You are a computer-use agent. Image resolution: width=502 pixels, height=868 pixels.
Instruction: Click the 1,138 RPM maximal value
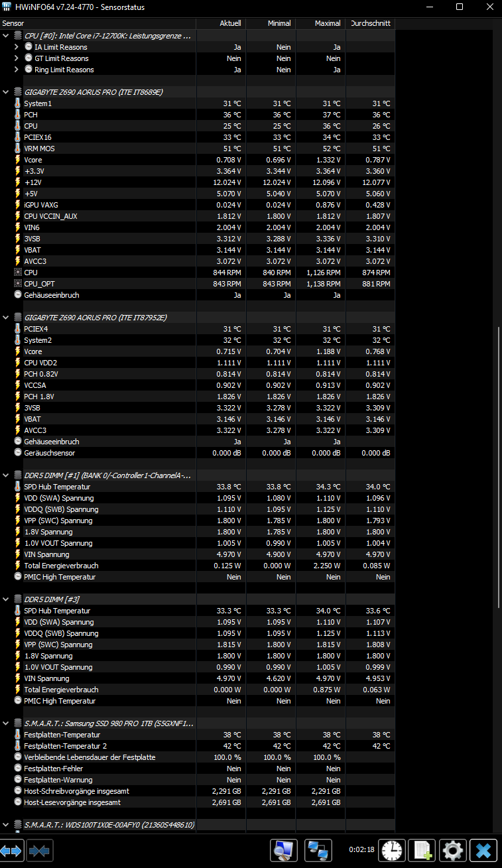click(x=324, y=284)
